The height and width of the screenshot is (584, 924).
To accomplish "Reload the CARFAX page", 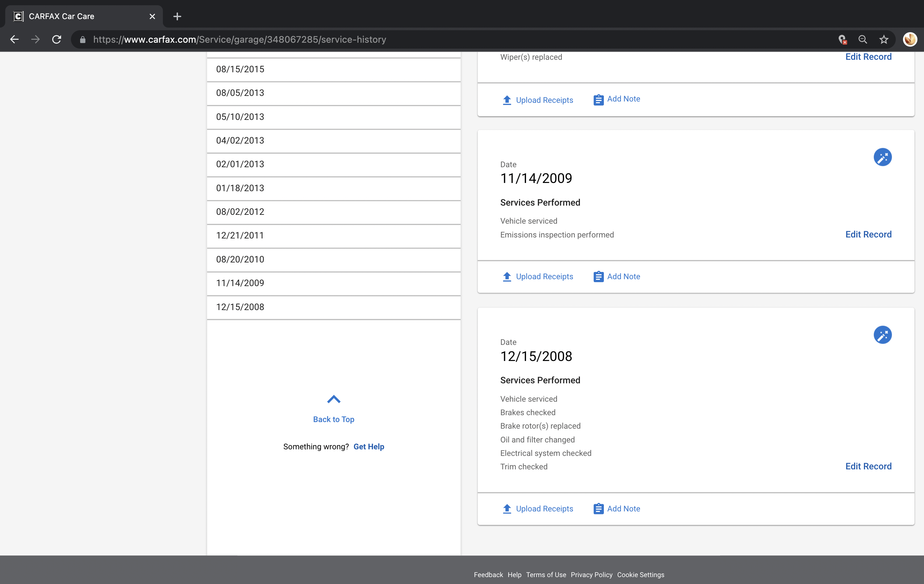I will (x=57, y=39).
